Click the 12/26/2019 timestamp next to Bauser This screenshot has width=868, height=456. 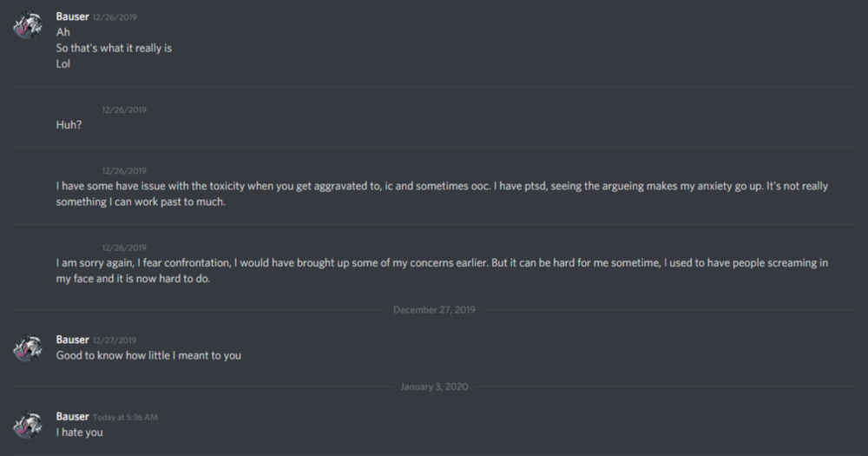tap(114, 17)
